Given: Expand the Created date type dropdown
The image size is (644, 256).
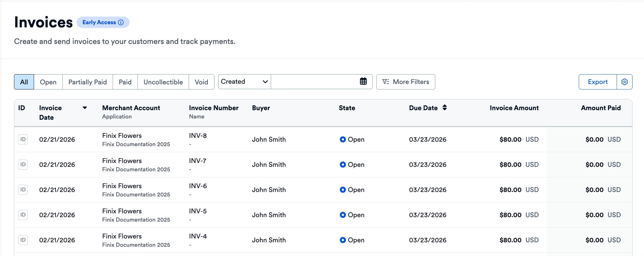Looking at the screenshot, I should 244,82.
